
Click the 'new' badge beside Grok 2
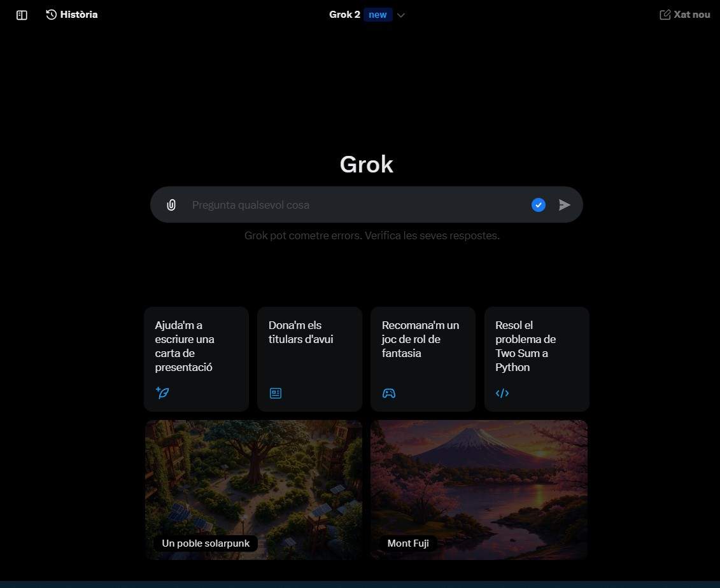(x=378, y=15)
